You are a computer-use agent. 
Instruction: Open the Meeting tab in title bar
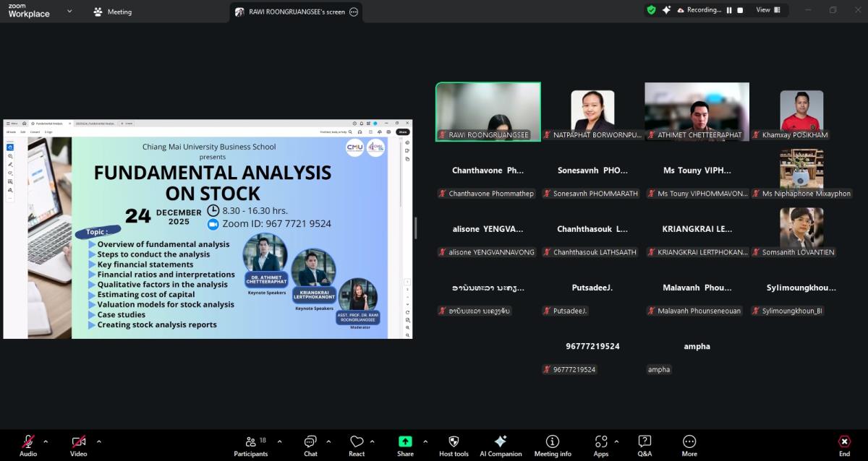(x=113, y=12)
